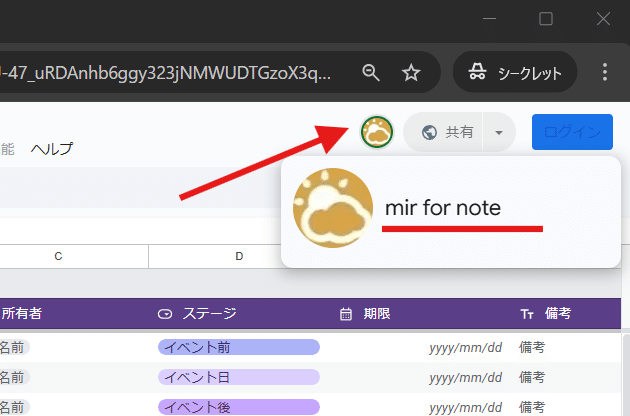Click the URL text in the address bar

165,73
